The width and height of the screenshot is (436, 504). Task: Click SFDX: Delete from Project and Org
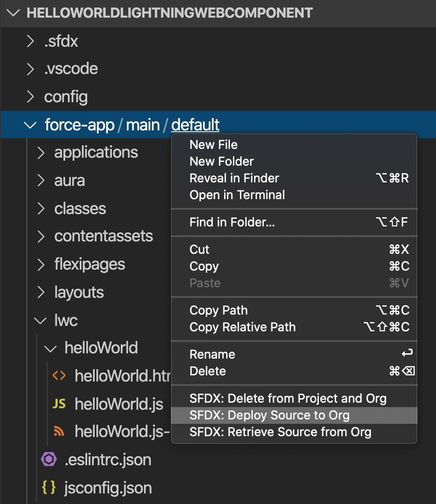click(288, 398)
